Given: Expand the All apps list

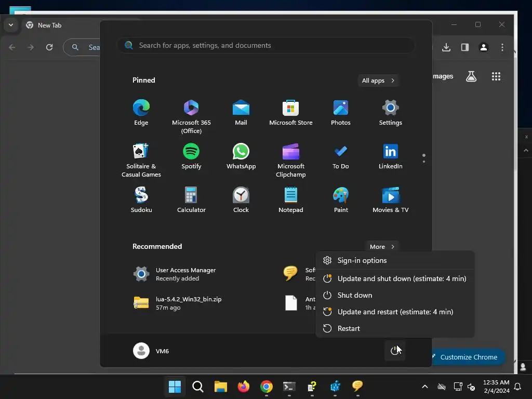Looking at the screenshot, I should pyautogui.click(x=378, y=81).
